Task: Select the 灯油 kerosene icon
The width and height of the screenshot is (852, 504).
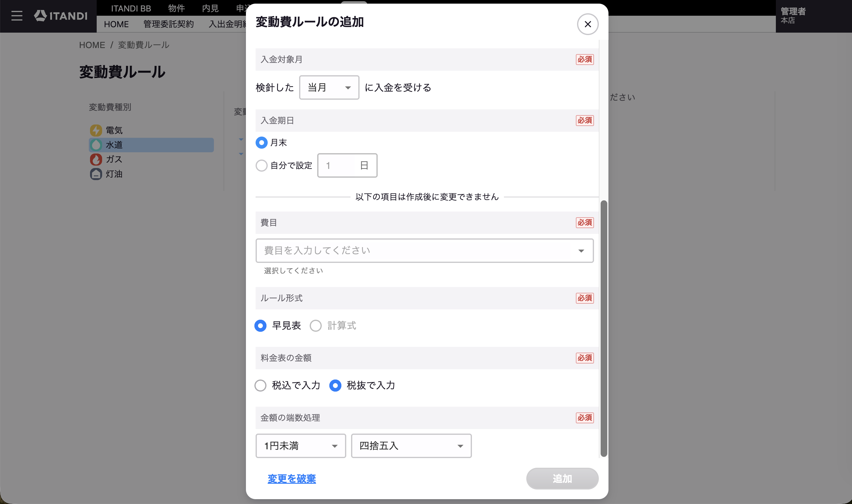Action: (x=96, y=174)
